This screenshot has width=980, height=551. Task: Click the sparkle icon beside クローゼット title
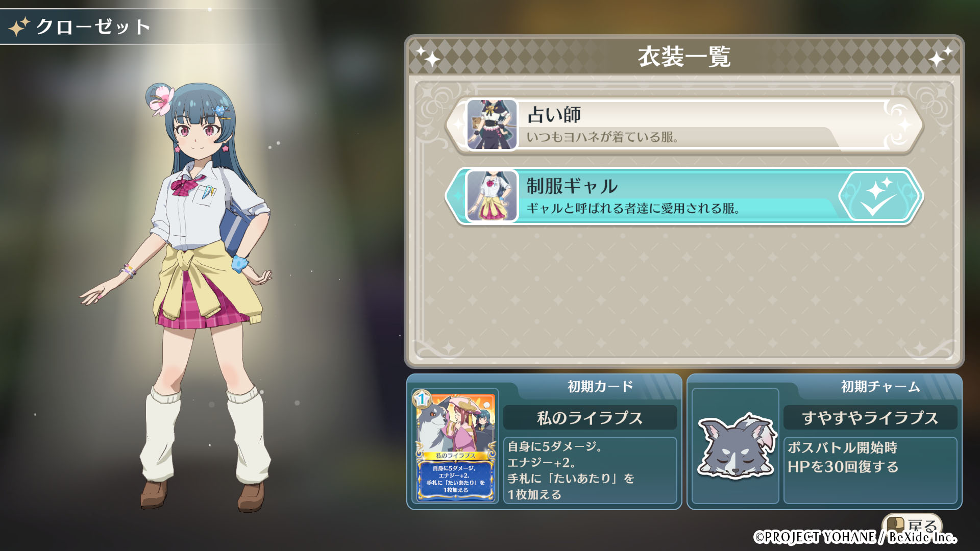[x=19, y=27]
